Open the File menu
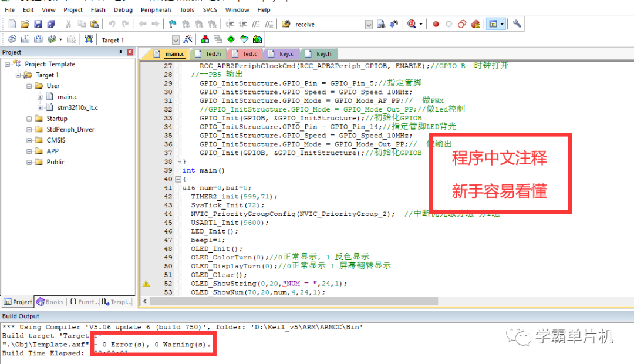The height and width of the screenshot is (364, 634). [x=10, y=10]
